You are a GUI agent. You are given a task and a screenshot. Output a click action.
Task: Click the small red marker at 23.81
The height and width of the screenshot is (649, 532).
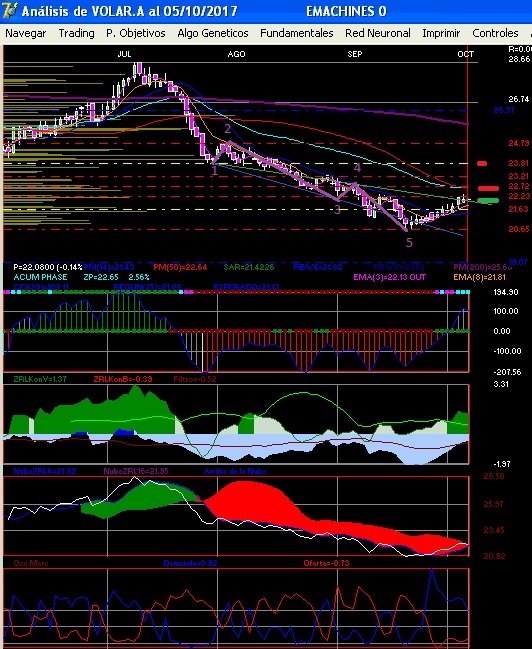482,163
